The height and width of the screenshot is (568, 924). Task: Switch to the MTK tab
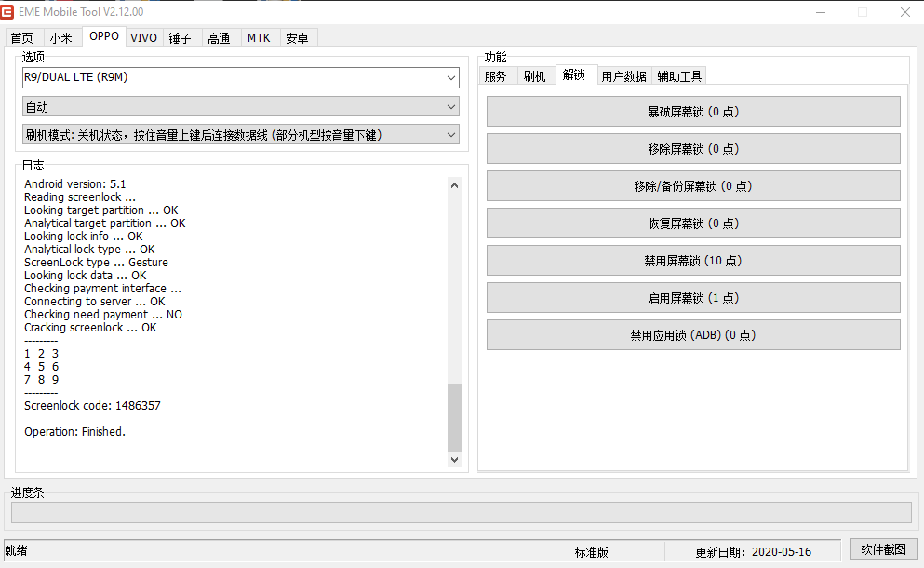click(x=259, y=38)
